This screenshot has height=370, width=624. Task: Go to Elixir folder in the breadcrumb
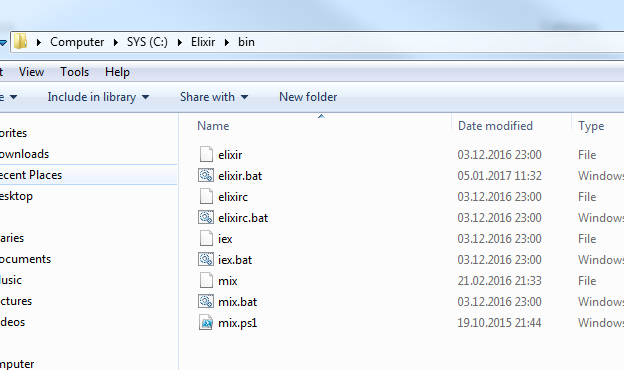(203, 42)
